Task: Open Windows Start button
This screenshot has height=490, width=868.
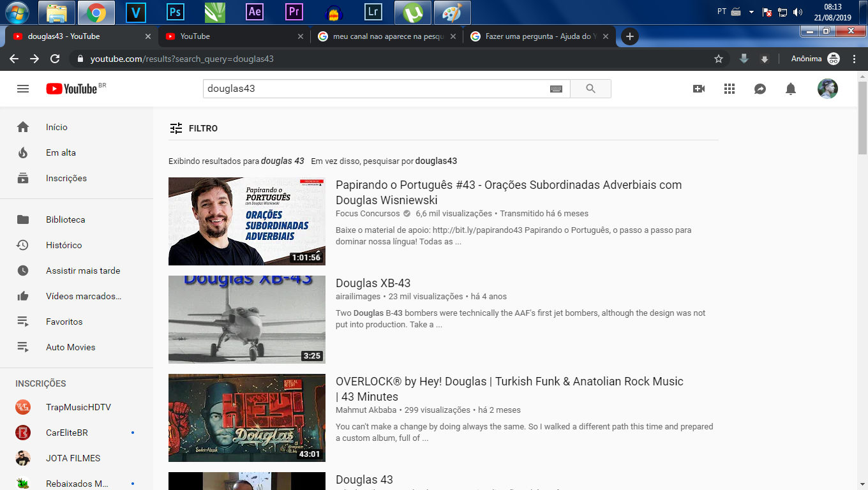Action: tap(17, 12)
